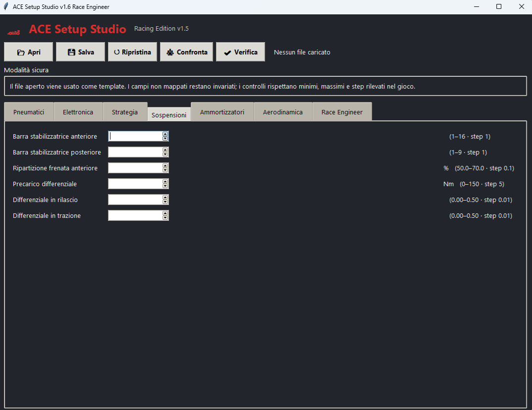Raise Differenziale in trazione using up arrow
The image size is (532, 410).
pyautogui.click(x=165, y=213)
